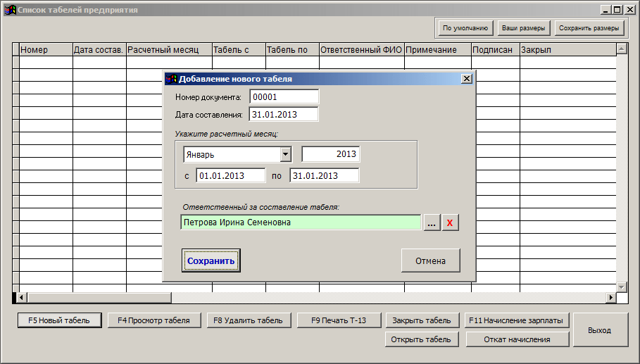
Task: Click the Расчетный месяц column header
Action: (170, 50)
